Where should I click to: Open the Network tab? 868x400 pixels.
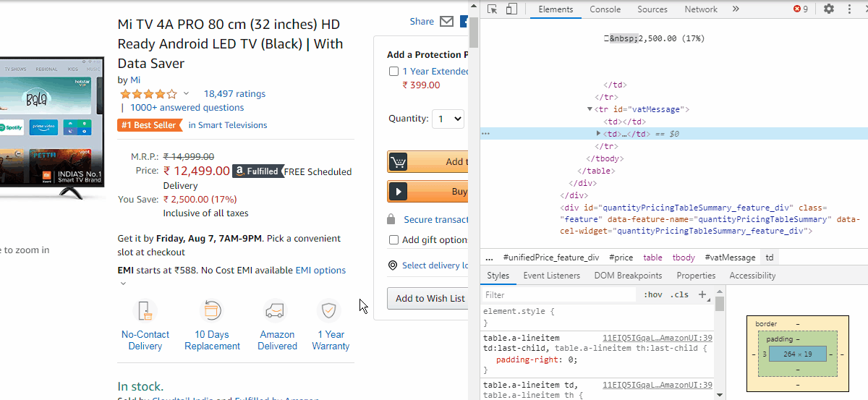pyautogui.click(x=701, y=9)
